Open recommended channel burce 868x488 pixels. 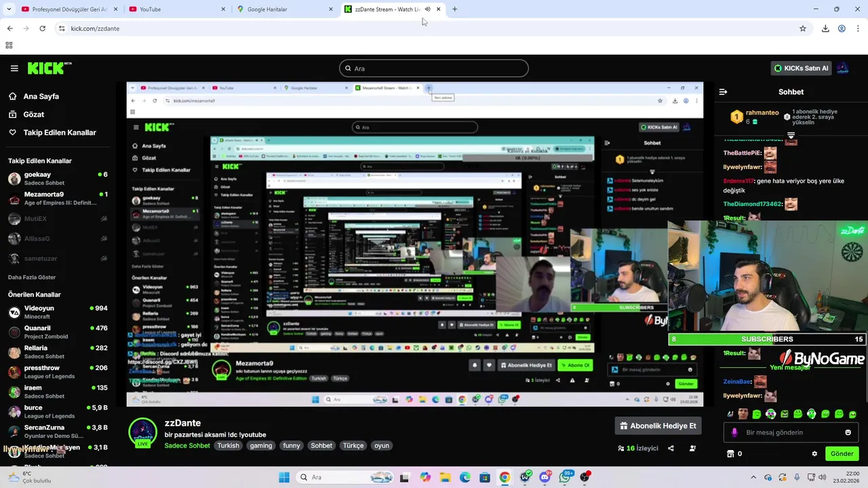coord(58,411)
